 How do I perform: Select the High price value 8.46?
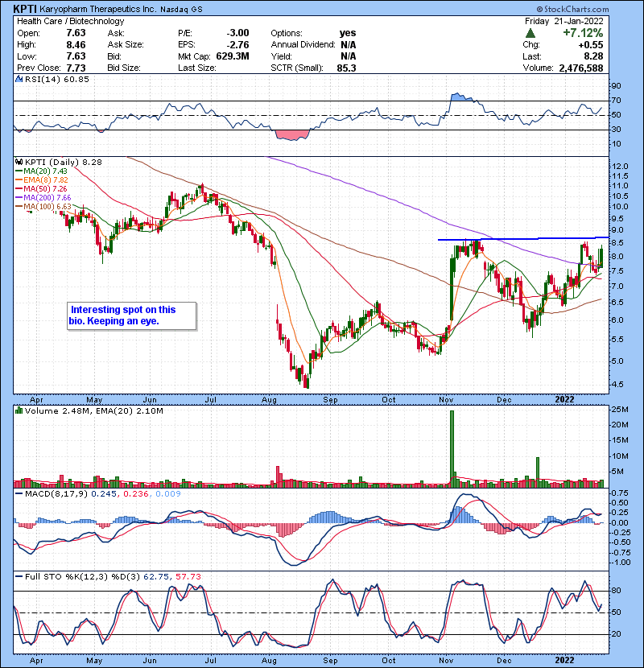(76, 45)
